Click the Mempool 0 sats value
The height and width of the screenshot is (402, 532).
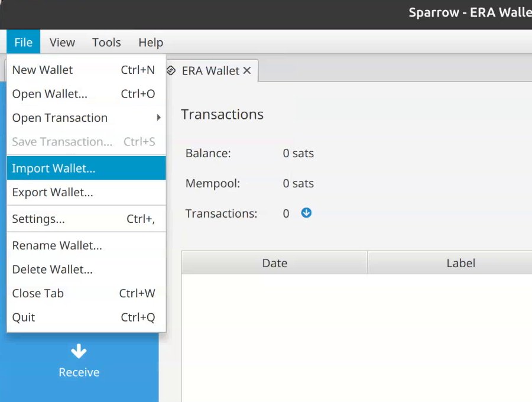click(x=299, y=183)
